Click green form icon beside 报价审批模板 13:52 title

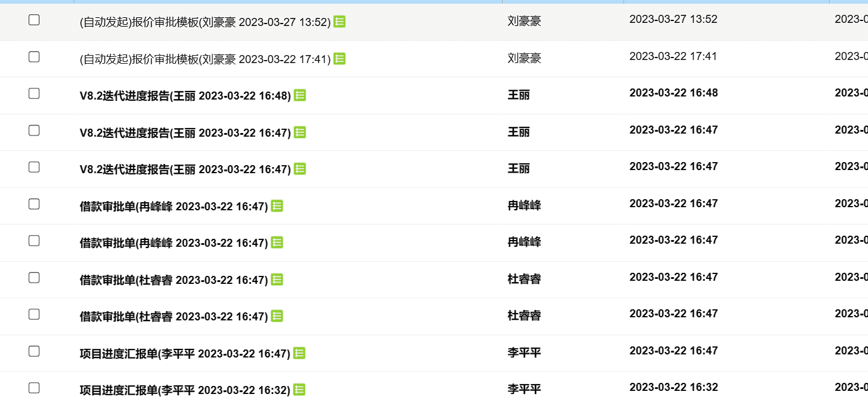(339, 22)
